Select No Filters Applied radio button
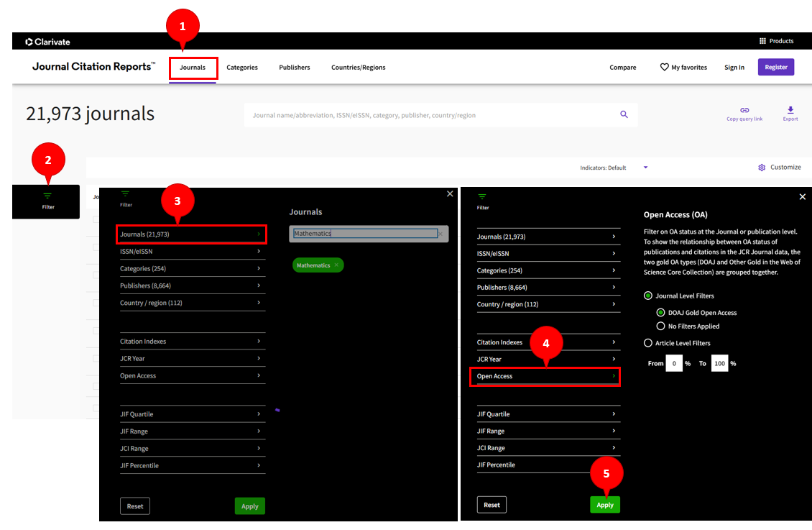Image resolution: width=812 pixels, height=530 pixels. (x=661, y=326)
